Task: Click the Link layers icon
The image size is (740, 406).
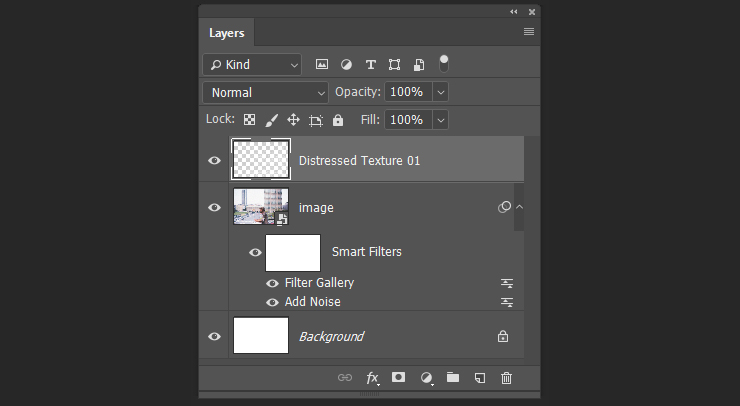Action: click(345, 378)
